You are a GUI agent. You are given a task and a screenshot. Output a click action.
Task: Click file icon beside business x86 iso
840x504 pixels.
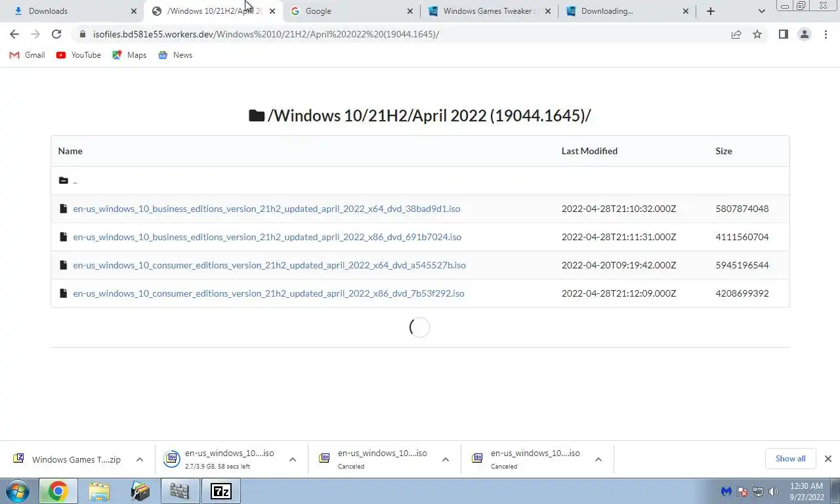pos(63,237)
